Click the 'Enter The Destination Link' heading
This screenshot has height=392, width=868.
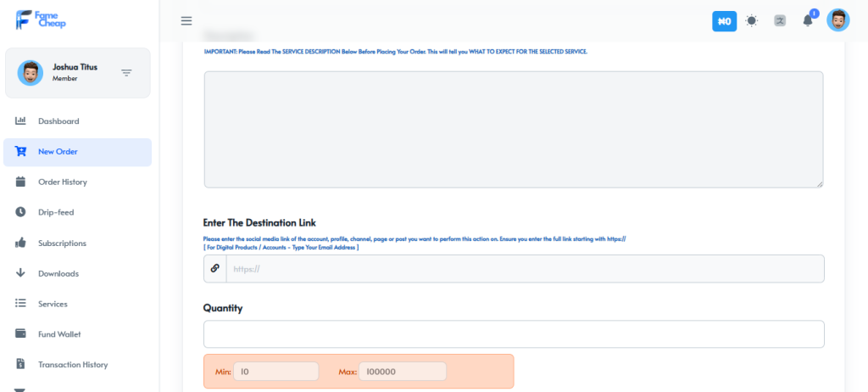[259, 223]
